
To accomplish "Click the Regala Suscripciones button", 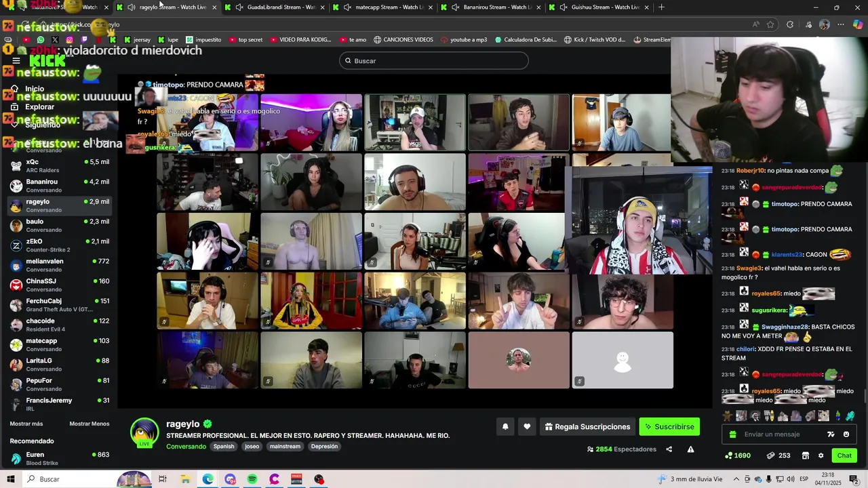I will click(587, 426).
